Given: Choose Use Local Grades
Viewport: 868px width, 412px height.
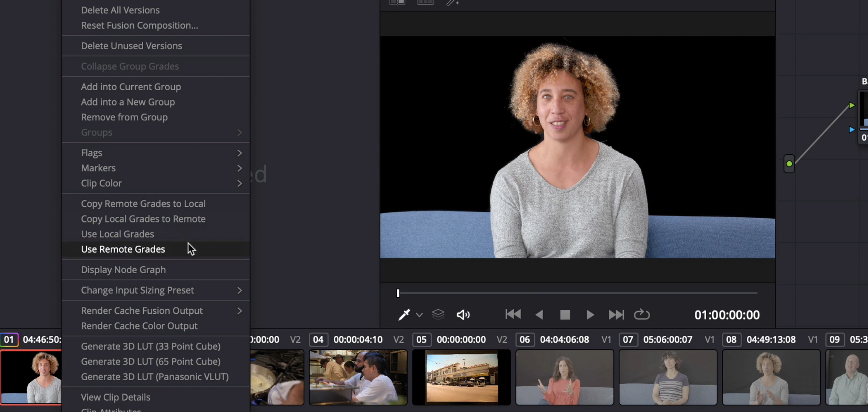Looking at the screenshot, I should (x=156, y=234).
